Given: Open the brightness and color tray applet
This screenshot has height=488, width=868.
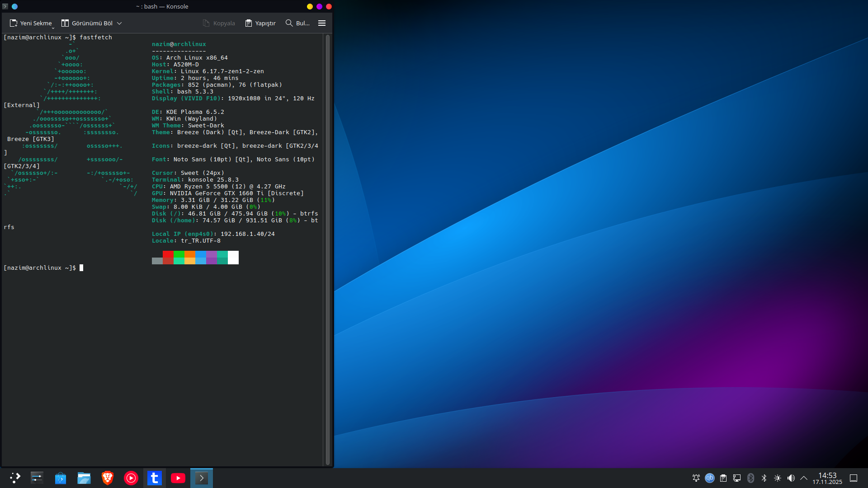Looking at the screenshot, I should [x=778, y=478].
